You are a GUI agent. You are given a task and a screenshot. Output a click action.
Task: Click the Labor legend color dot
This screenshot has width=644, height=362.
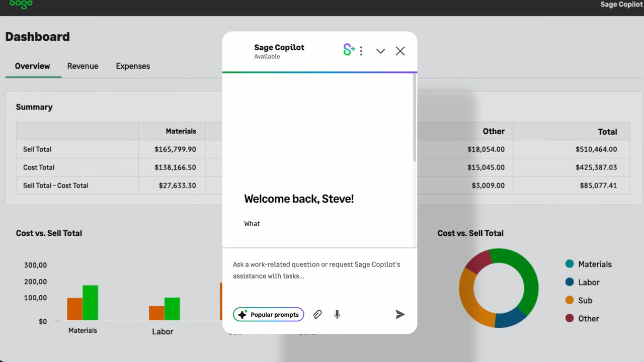coord(570,282)
